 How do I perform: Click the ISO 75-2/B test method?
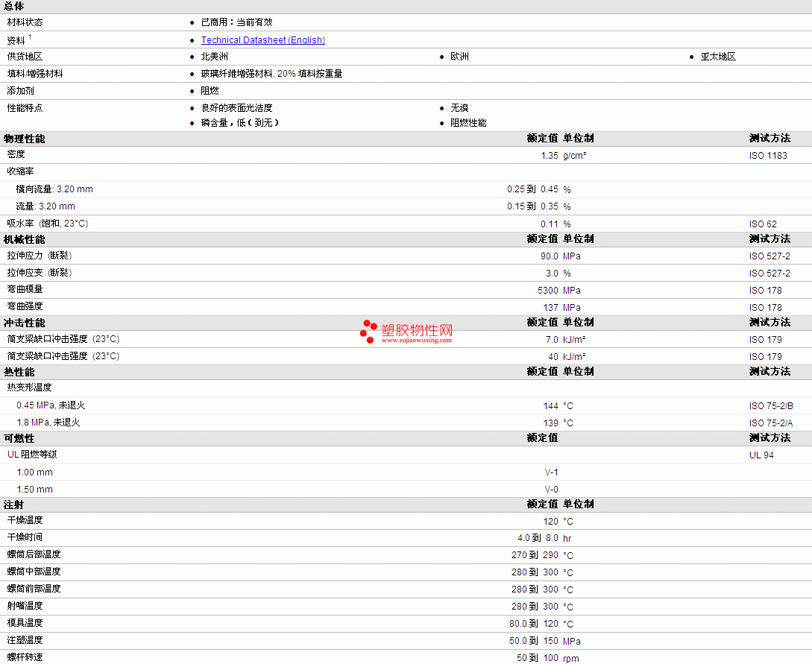770,405
